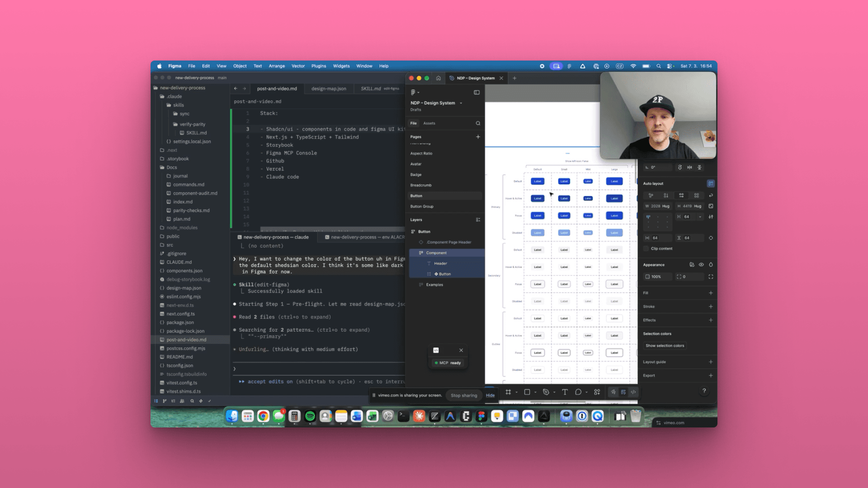Toggle the Auto layout button
Screen dimensions: 868x488
click(x=711, y=183)
